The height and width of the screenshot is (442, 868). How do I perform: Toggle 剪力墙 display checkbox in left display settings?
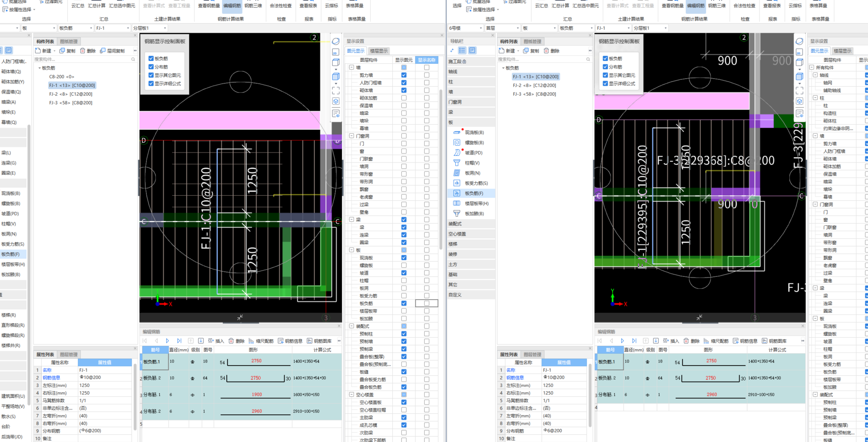pos(404,75)
